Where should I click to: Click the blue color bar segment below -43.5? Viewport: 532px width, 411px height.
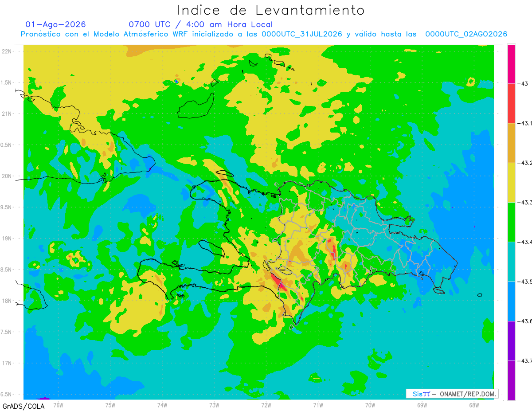(511, 301)
